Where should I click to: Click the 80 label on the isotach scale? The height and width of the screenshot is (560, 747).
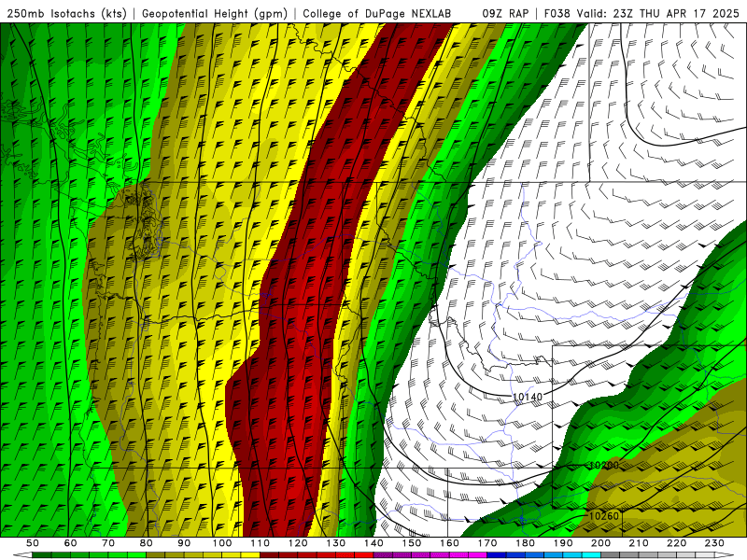tap(147, 543)
